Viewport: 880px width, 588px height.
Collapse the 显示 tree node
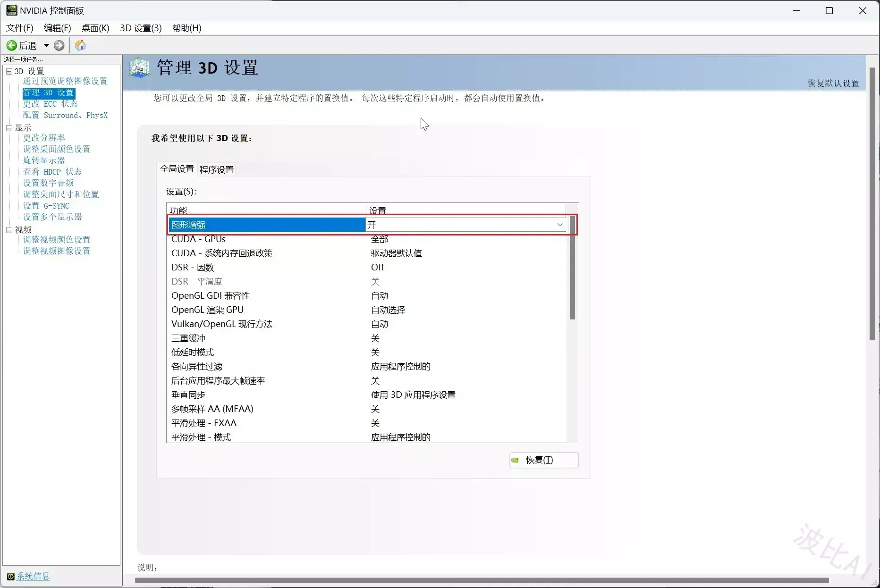point(9,128)
